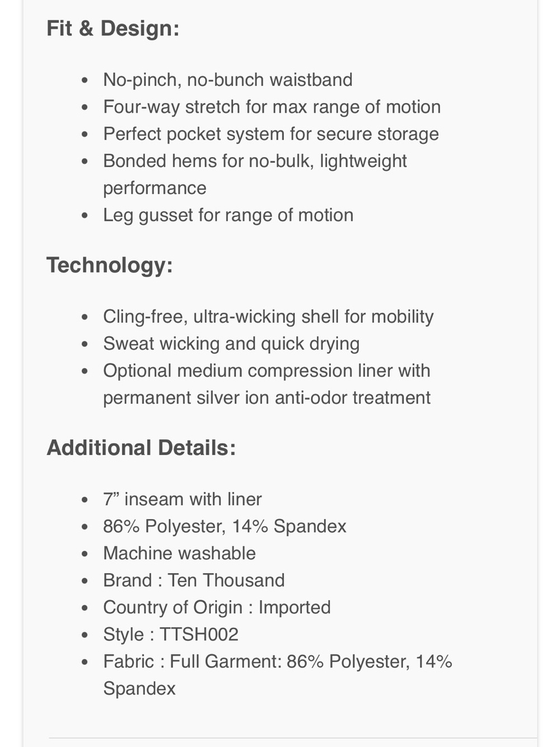Click Country of Origin : Imported line
The height and width of the screenshot is (747, 560).
(x=217, y=607)
